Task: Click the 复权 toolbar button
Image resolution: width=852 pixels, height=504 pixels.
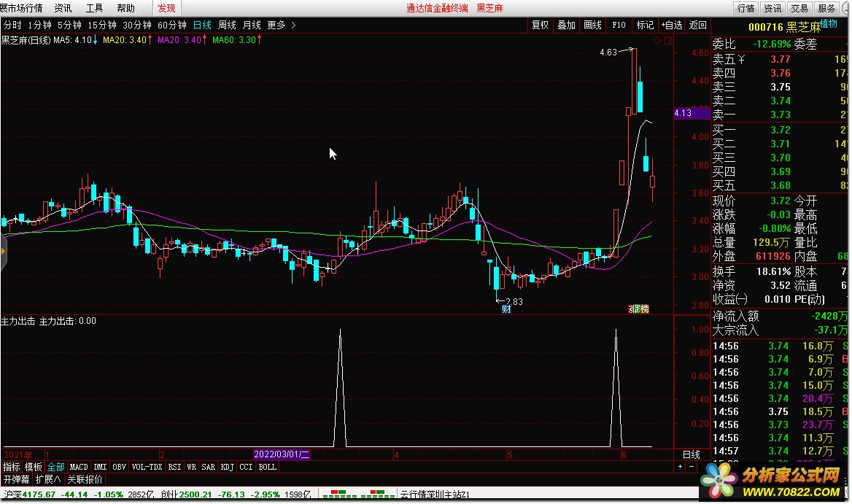Action: pyautogui.click(x=540, y=25)
